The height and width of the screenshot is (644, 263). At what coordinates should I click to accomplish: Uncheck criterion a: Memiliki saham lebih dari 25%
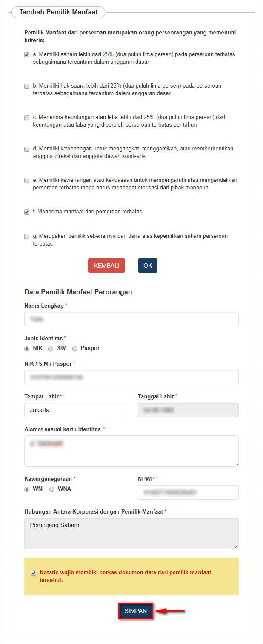click(x=27, y=55)
